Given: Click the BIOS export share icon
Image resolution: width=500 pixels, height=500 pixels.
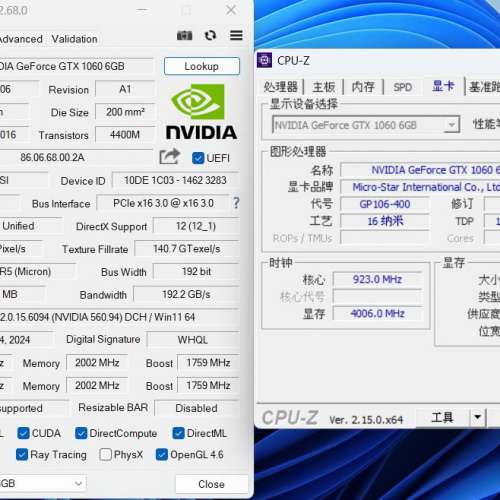Looking at the screenshot, I should [169, 156].
